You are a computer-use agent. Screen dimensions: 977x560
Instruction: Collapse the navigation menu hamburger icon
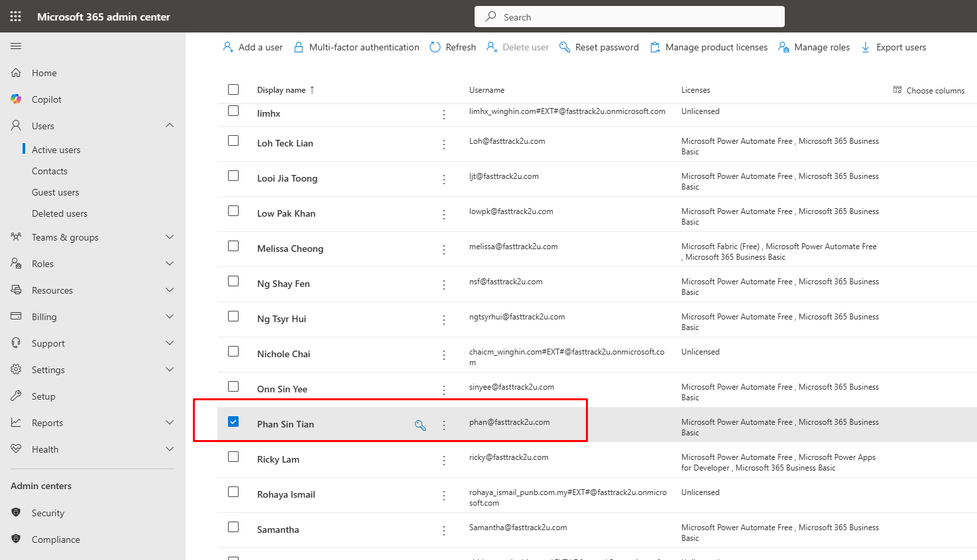(x=16, y=46)
